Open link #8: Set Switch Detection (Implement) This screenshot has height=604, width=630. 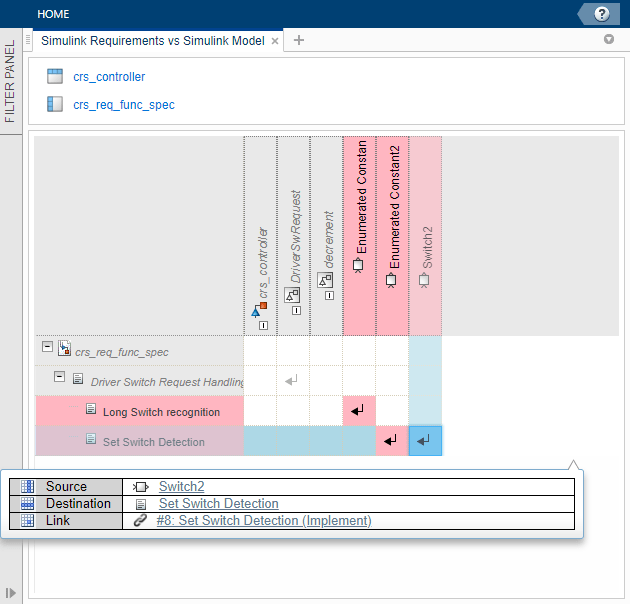[x=264, y=521]
